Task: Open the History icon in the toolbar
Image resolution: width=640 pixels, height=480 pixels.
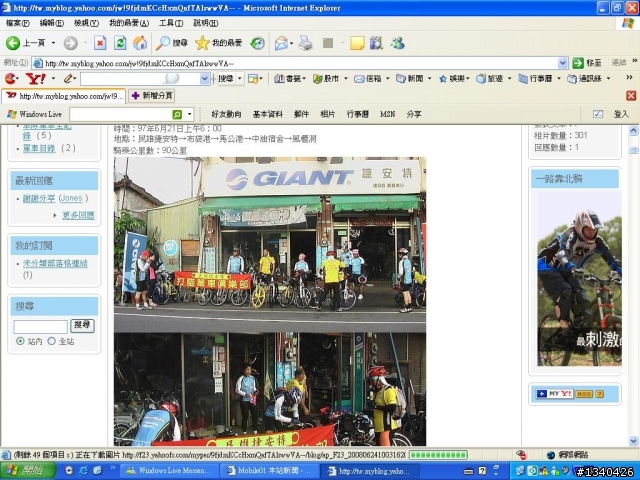Action: pos(258,43)
